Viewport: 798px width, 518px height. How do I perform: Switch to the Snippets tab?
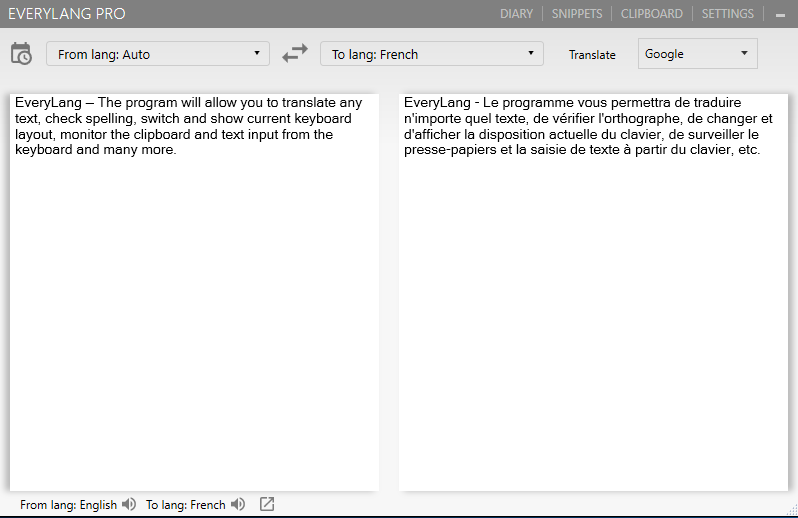click(577, 14)
